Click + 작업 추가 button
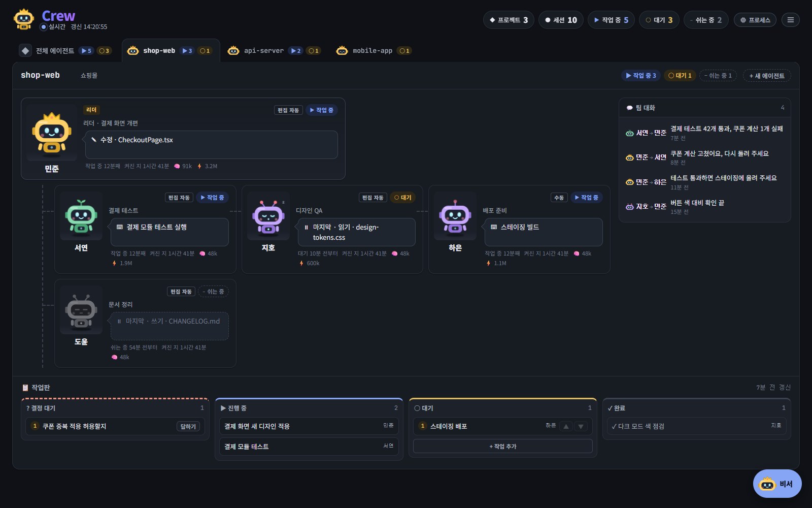The width and height of the screenshot is (812, 508). pos(503,447)
